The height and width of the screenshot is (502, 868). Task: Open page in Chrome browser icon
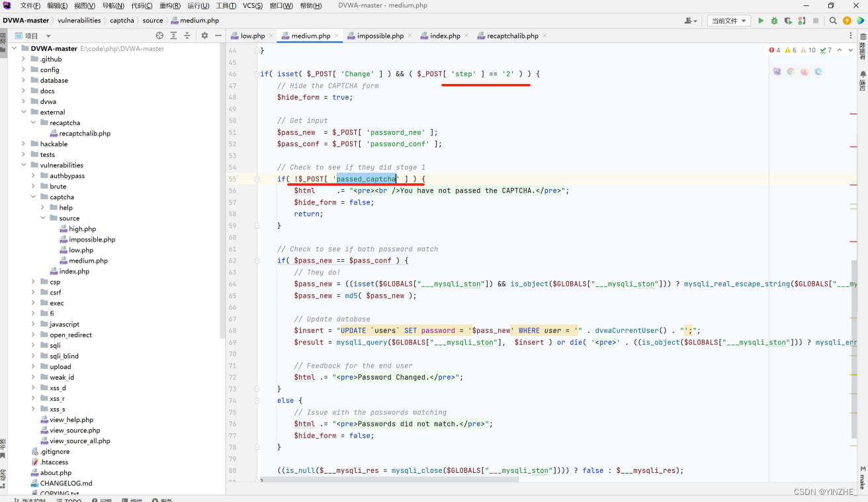(791, 71)
